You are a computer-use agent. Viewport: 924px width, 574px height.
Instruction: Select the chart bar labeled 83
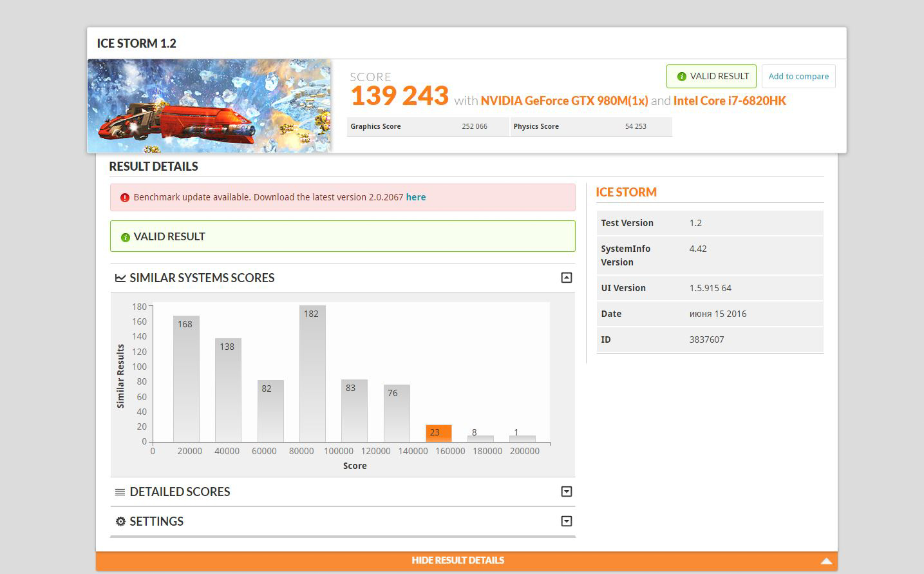tap(354, 410)
